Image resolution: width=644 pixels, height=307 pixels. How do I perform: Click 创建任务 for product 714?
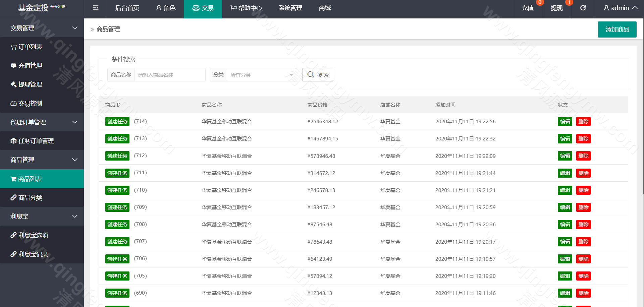(117, 121)
